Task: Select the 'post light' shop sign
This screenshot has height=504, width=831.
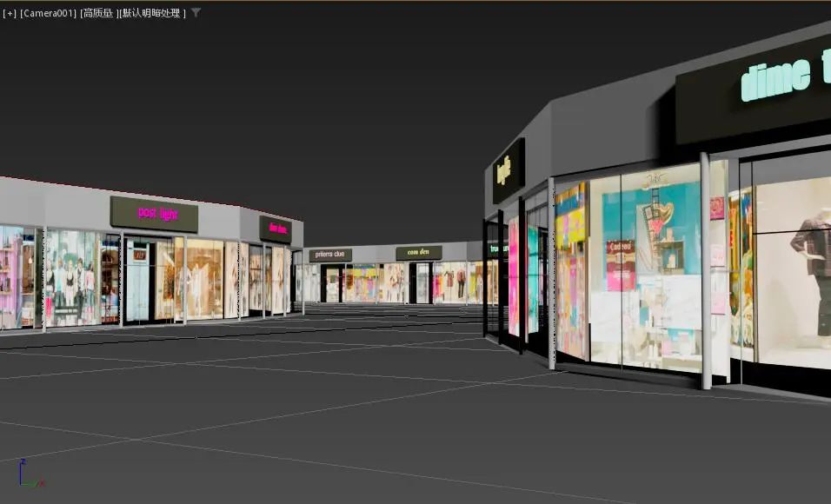Action: (x=154, y=214)
